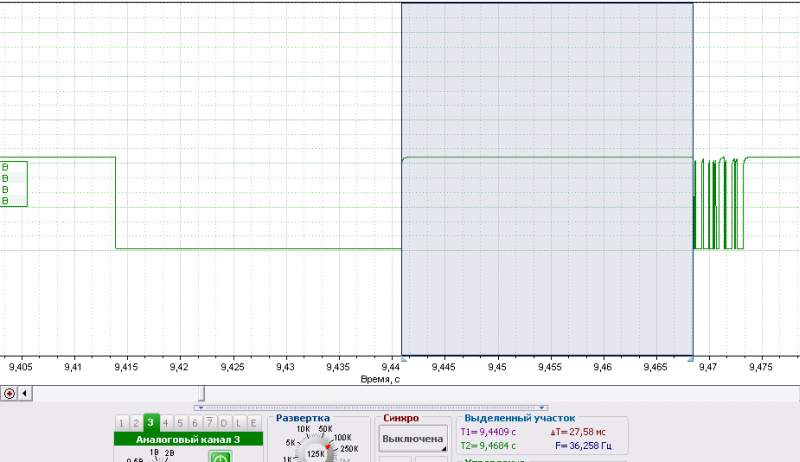The image size is (800, 462).
Task: Open the D channel tab
Action: click(x=223, y=423)
